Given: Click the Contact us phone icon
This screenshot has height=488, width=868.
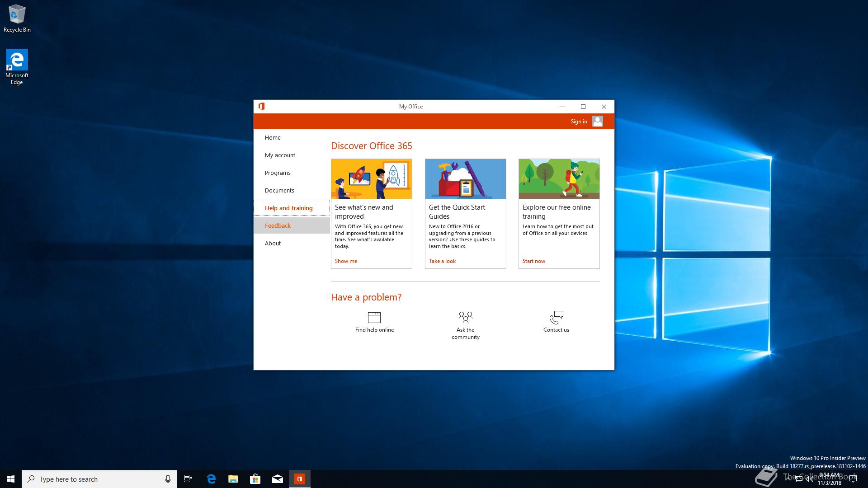Looking at the screenshot, I should click(x=556, y=317).
